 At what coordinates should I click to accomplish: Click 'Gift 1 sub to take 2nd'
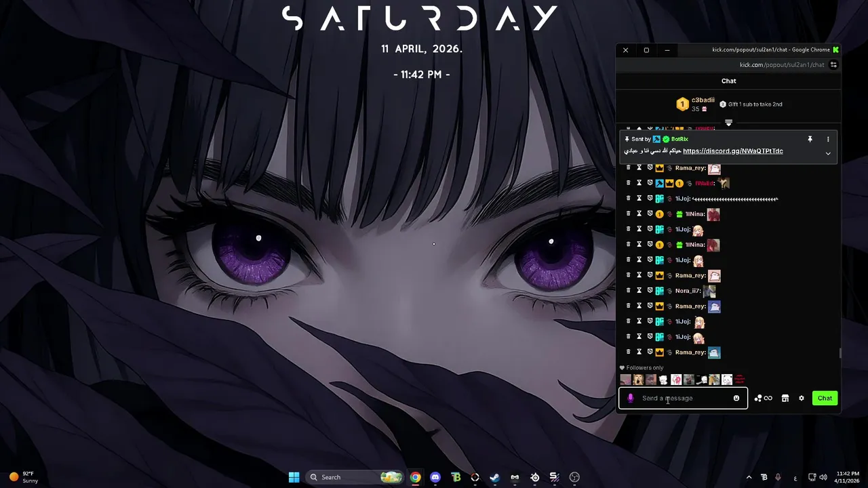click(751, 104)
